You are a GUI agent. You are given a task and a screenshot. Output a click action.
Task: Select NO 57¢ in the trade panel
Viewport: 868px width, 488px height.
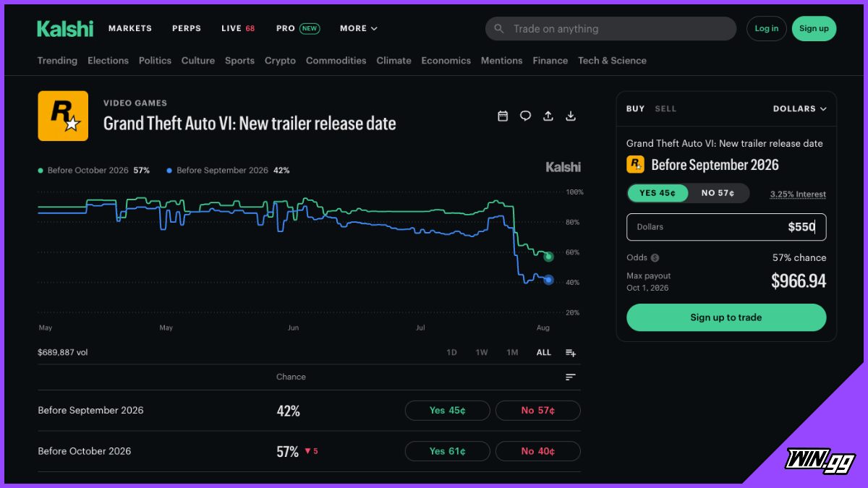point(718,193)
